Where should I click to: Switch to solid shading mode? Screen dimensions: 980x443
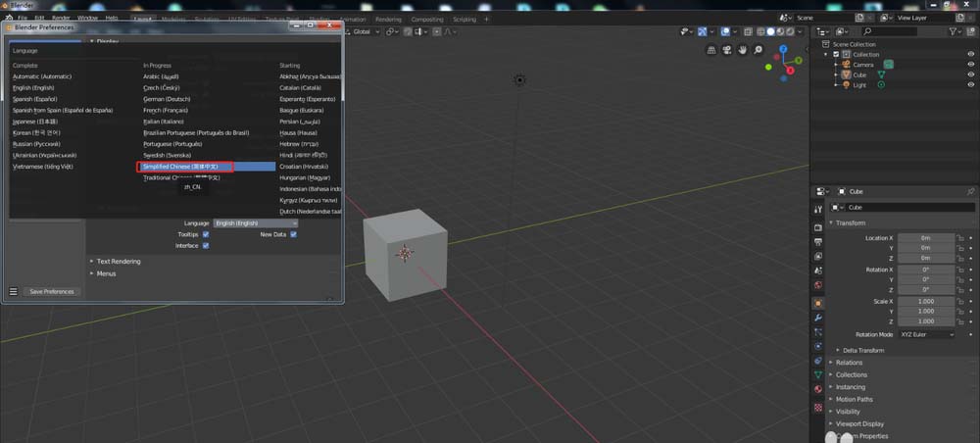(x=770, y=32)
